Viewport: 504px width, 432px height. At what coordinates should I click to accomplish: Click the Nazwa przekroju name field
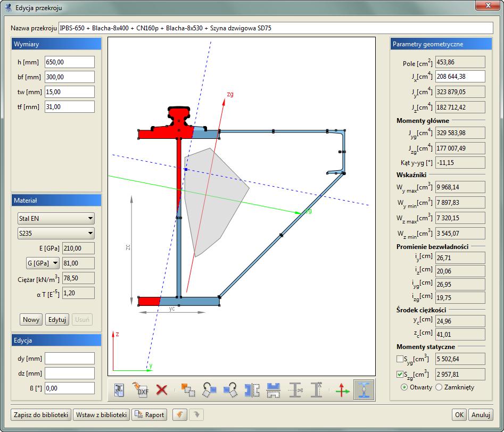click(276, 28)
